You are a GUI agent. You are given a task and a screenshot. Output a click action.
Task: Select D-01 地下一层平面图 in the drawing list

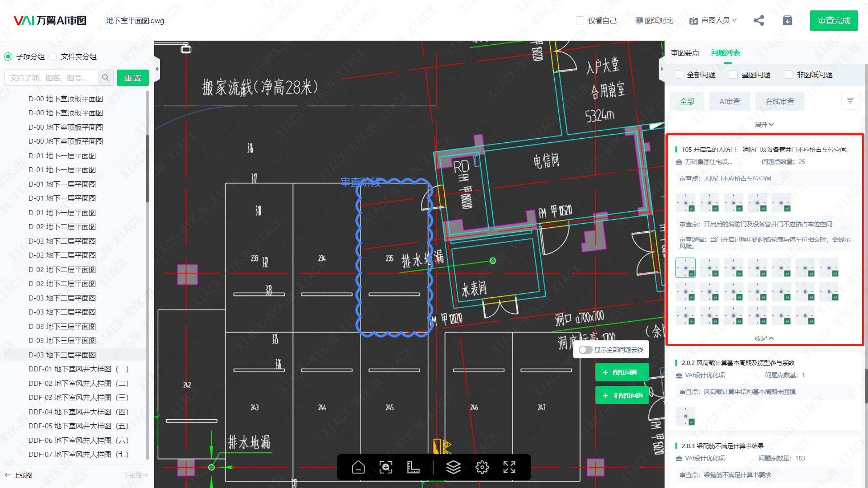coord(62,155)
